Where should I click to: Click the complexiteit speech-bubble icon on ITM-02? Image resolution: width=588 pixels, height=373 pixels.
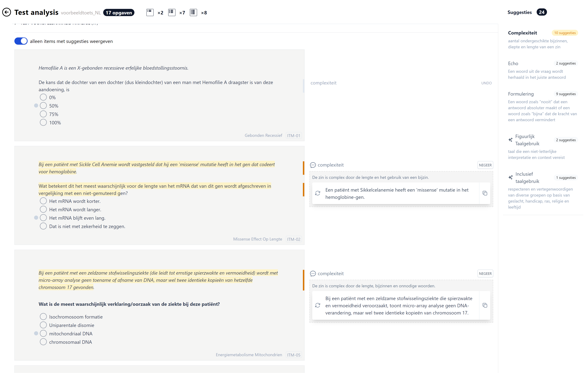[313, 165]
